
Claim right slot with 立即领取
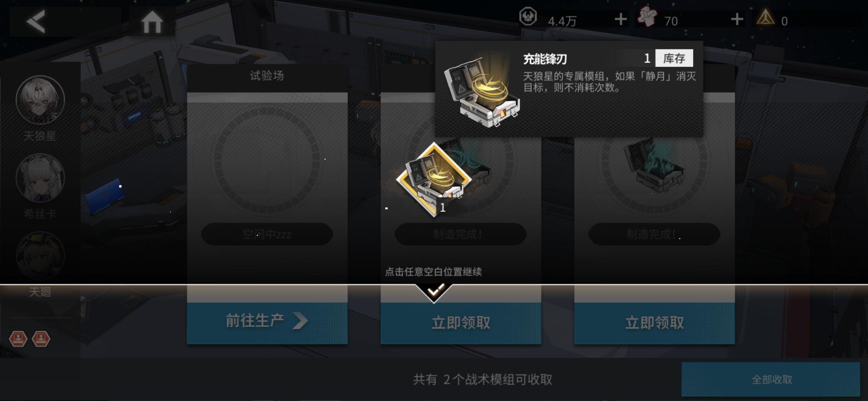tap(654, 323)
